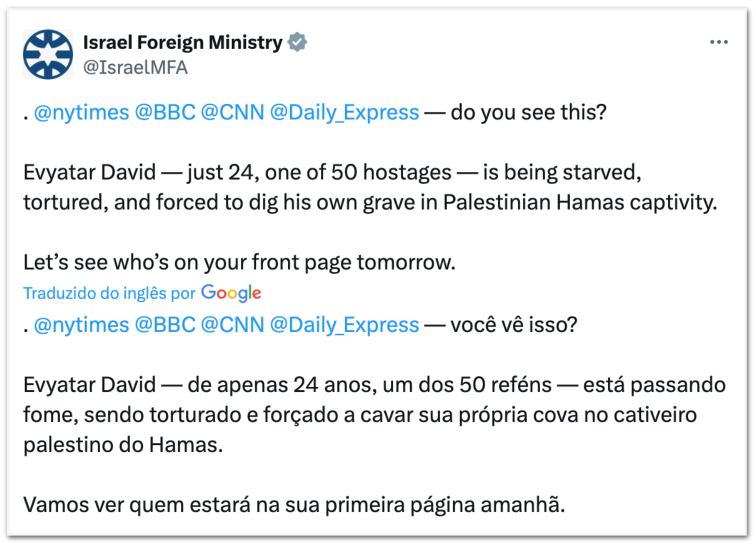The width and height of the screenshot is (756, 545).
Task: Click the 'Vamos ver quem estará' sentence
Action: (294, 505)
